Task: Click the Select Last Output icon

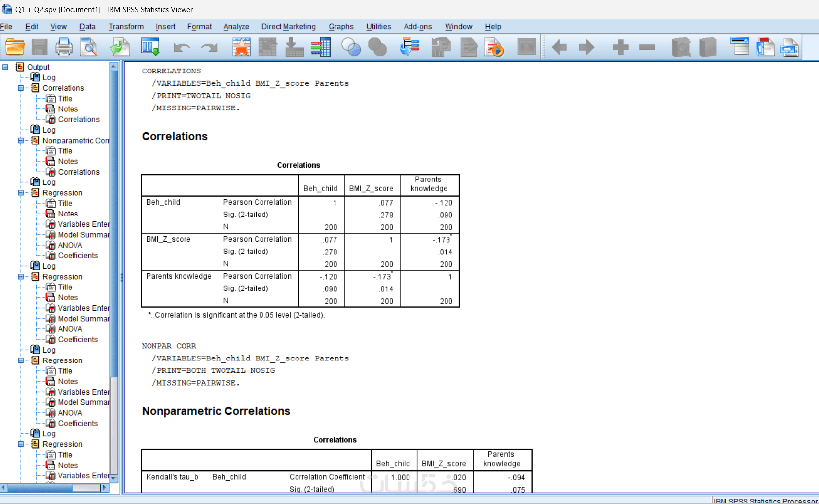Action: click(409, 47)
